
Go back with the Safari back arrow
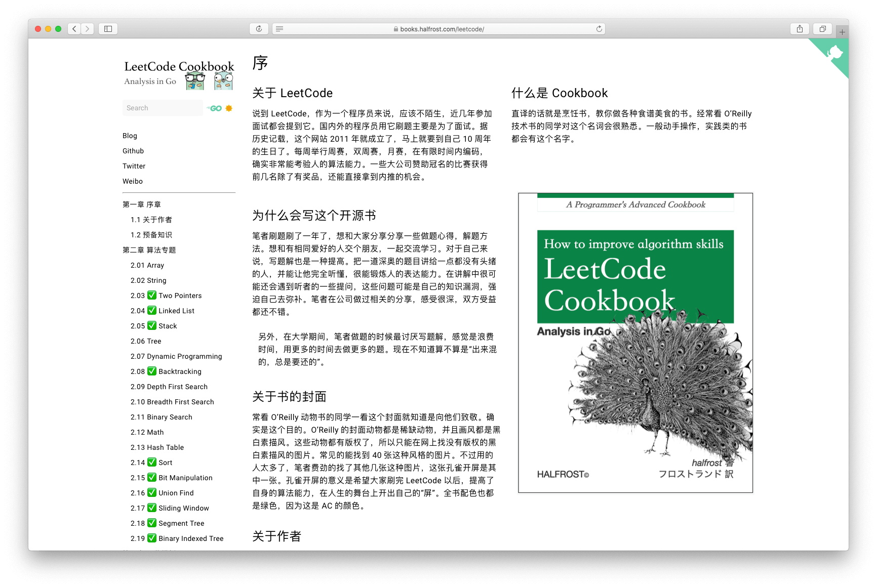(74, 29)
